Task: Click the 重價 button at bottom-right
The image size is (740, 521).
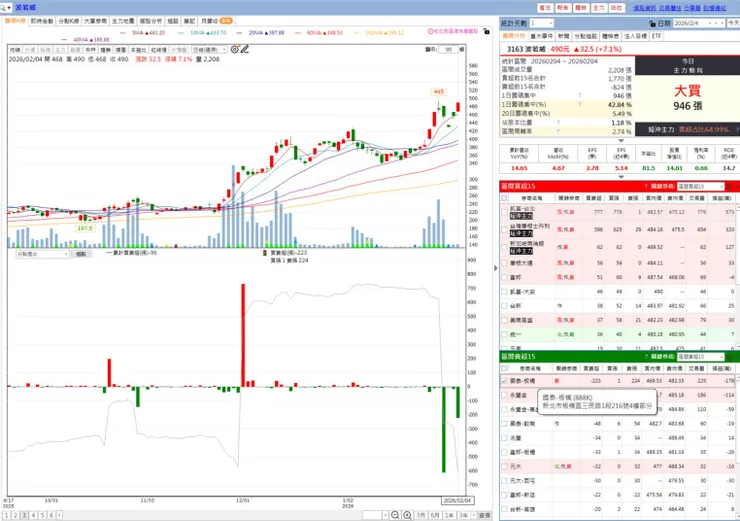Action: click(x=485, y=515)
